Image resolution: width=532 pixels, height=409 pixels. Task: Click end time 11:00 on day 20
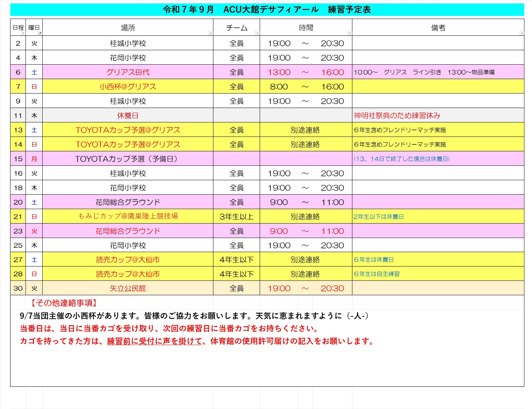332,202
